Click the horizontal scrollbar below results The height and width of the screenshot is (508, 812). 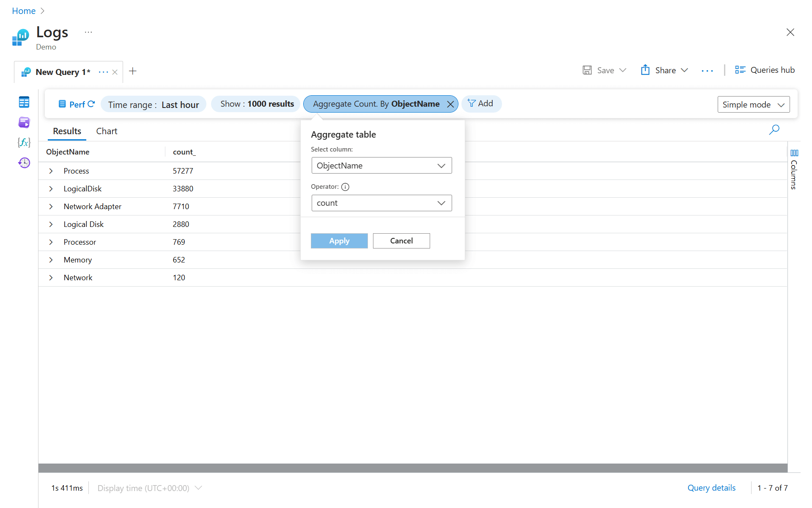pyautogui.click(x=412, y=468)
